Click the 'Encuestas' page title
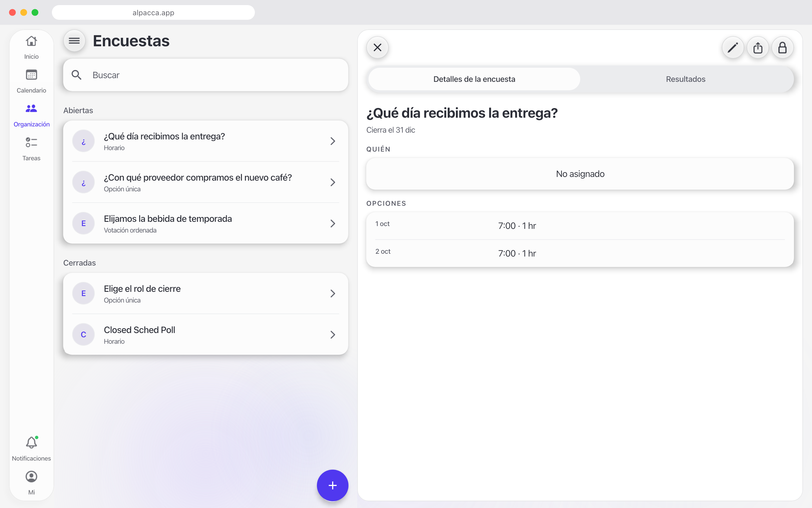The image size is (812, 508). pyautogui.click(x=131, y=41)
